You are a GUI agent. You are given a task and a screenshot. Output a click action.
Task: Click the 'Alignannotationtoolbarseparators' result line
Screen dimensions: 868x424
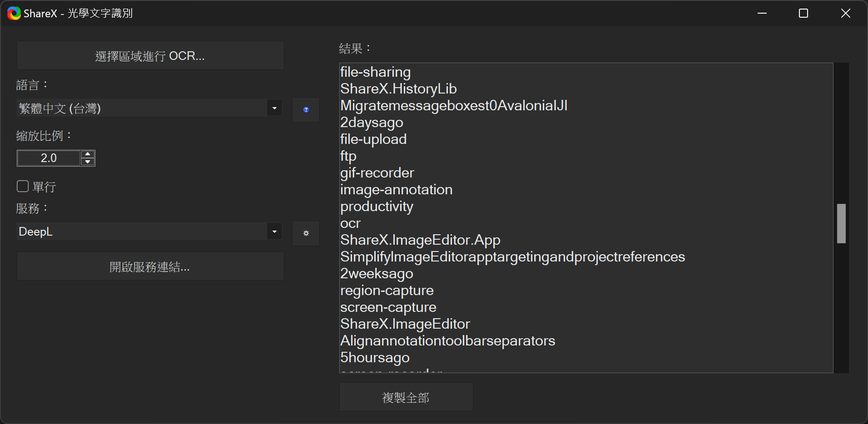click(x=447, y=340)
